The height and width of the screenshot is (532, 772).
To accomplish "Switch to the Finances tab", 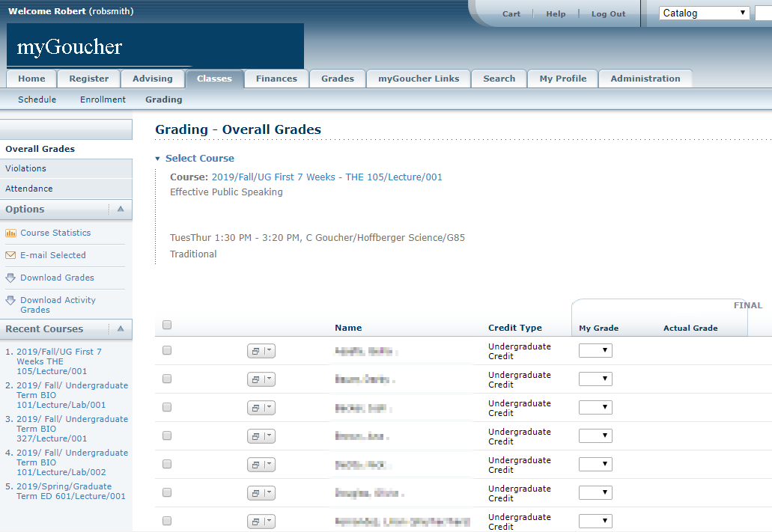I will [276, 79].
